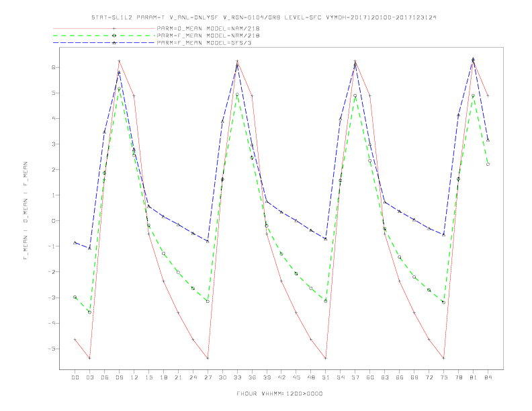Click x-axis tick label 12
This screenshot has height=411, width=532.
click(134, 377)
